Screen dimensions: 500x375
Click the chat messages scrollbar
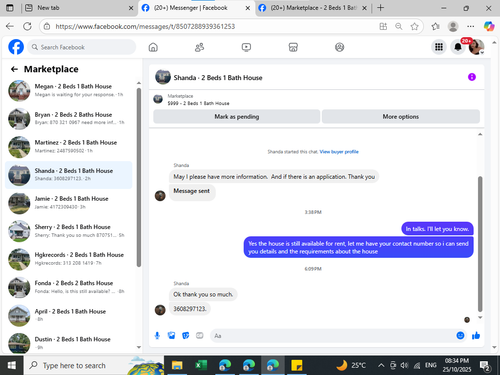coord(480,244)
